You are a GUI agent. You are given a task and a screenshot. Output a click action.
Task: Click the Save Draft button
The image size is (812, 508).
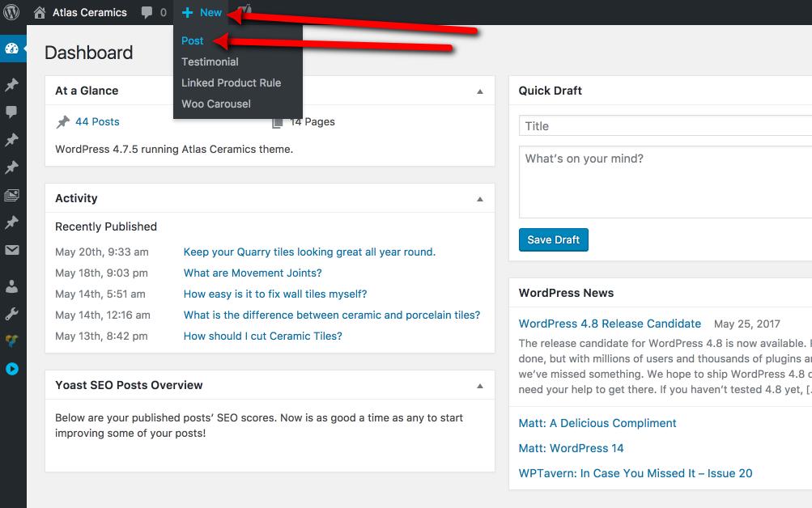coord(553,240)
